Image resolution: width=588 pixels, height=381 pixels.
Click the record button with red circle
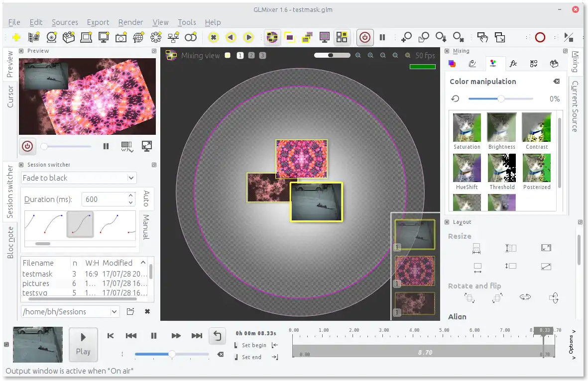coord(540,37)
